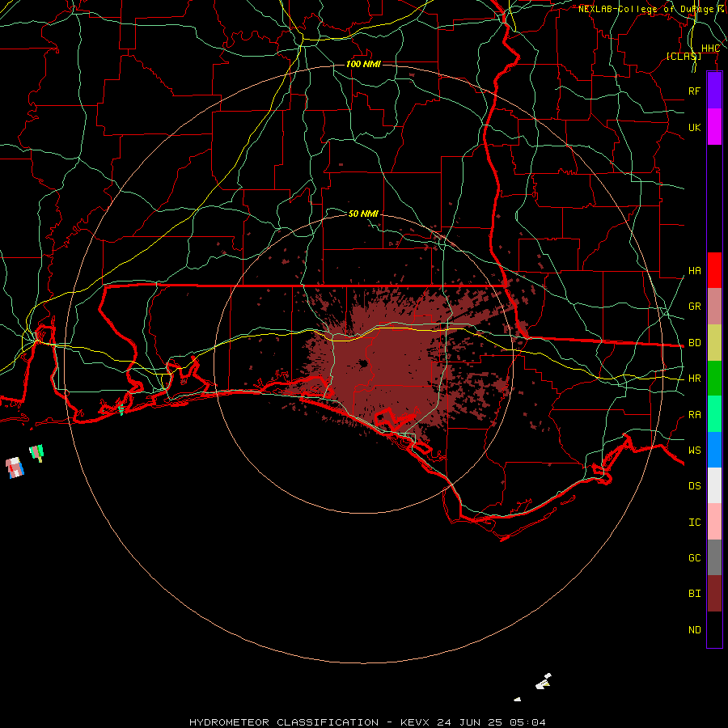This screenshot has width=728, height=728.
Task: Click the 50 NMI range ring label
Action: (363, 214)
